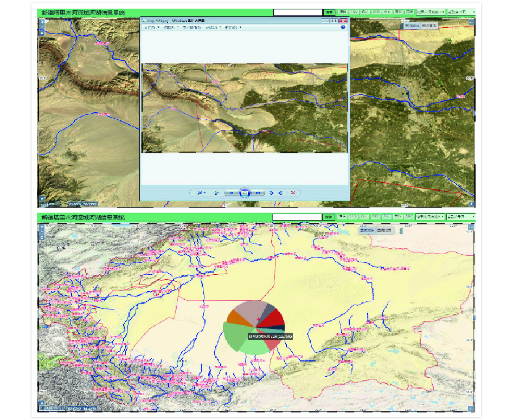The image size is (513, 420).
Task: Click seventh toolbar button after search, lower app
Action: (x=409, y=216)
